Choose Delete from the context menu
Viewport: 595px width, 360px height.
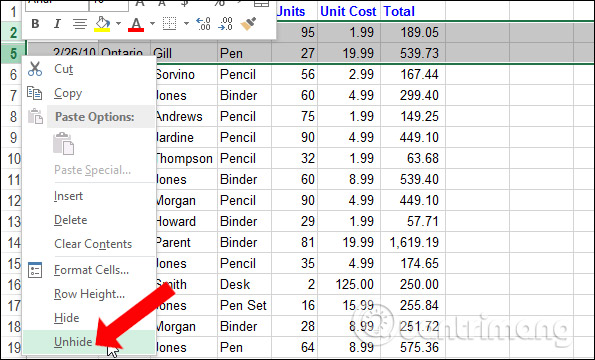[x=89, y=220]
